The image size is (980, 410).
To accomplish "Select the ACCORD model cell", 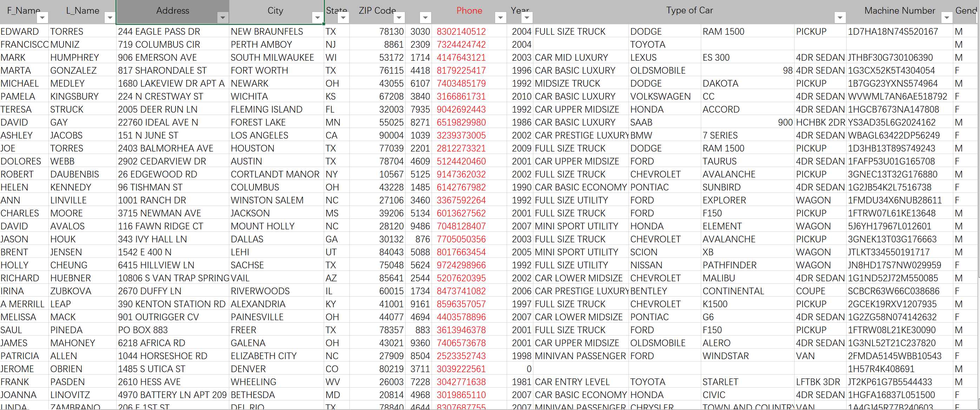I will tap(748, 109).
